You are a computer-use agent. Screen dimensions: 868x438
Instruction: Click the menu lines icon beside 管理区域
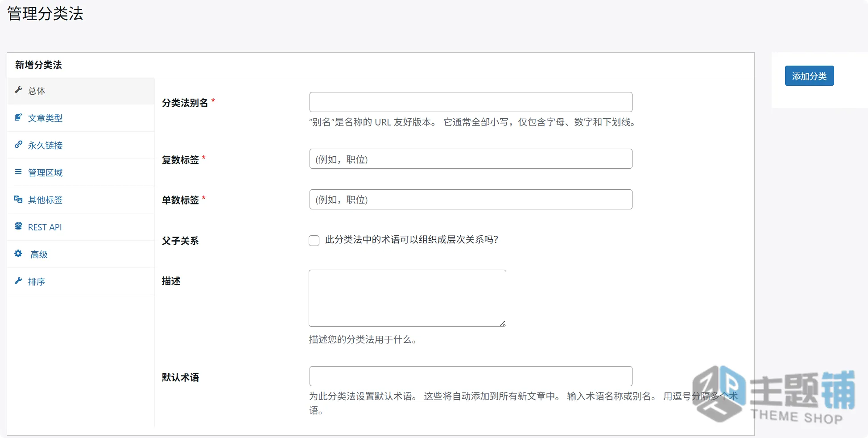(x=18, y=171)
